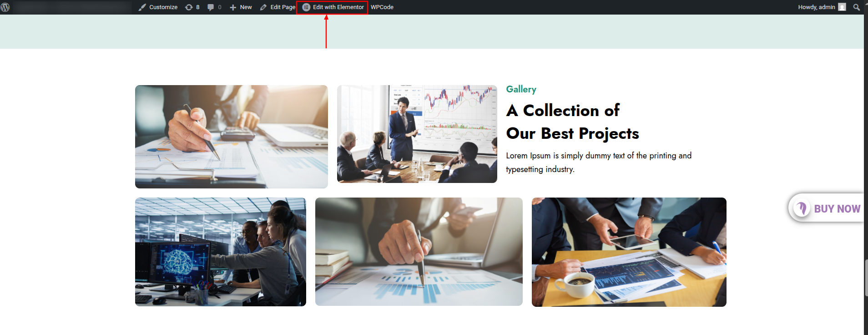Expand the New content menu
This screenshot has height=335, width=868.
click(x=241, y=7)
